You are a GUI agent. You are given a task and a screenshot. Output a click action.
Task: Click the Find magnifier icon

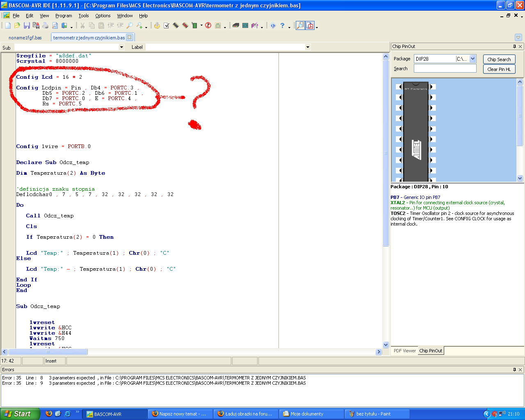pyautogui.click(x=130, y=25)
